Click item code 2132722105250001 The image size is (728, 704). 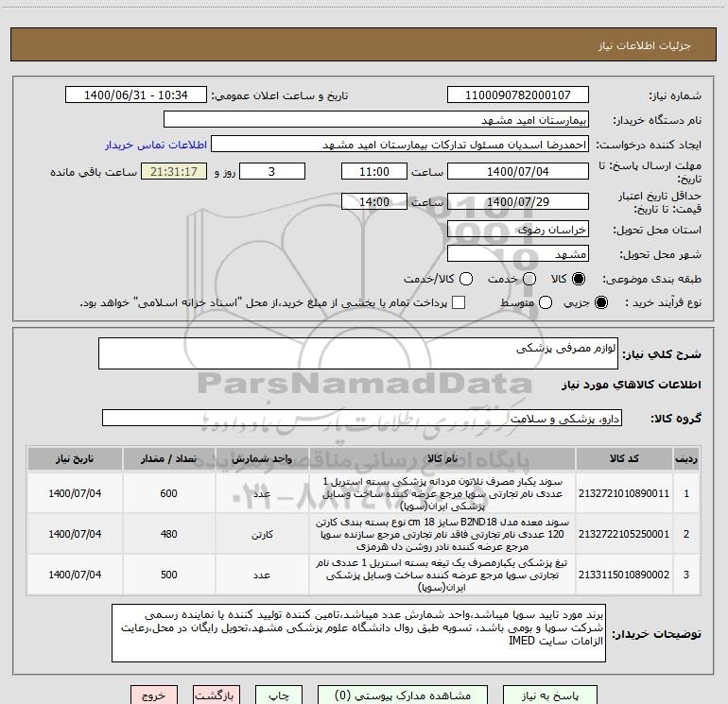[624, 534]
